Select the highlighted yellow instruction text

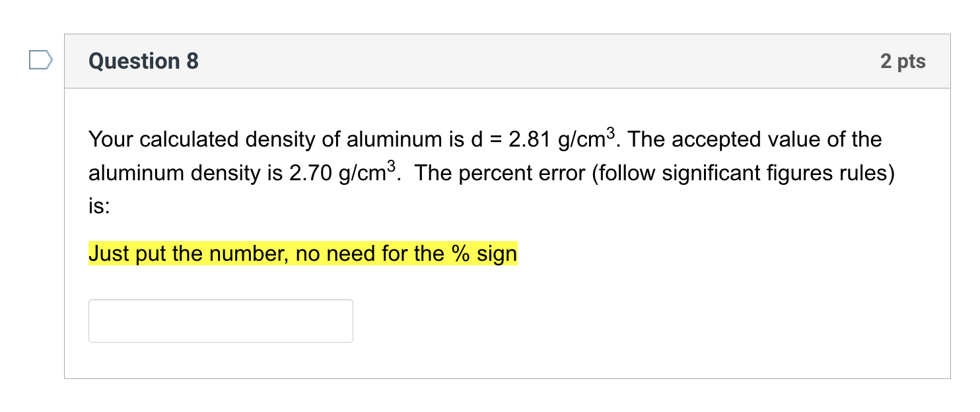(302, 254)
